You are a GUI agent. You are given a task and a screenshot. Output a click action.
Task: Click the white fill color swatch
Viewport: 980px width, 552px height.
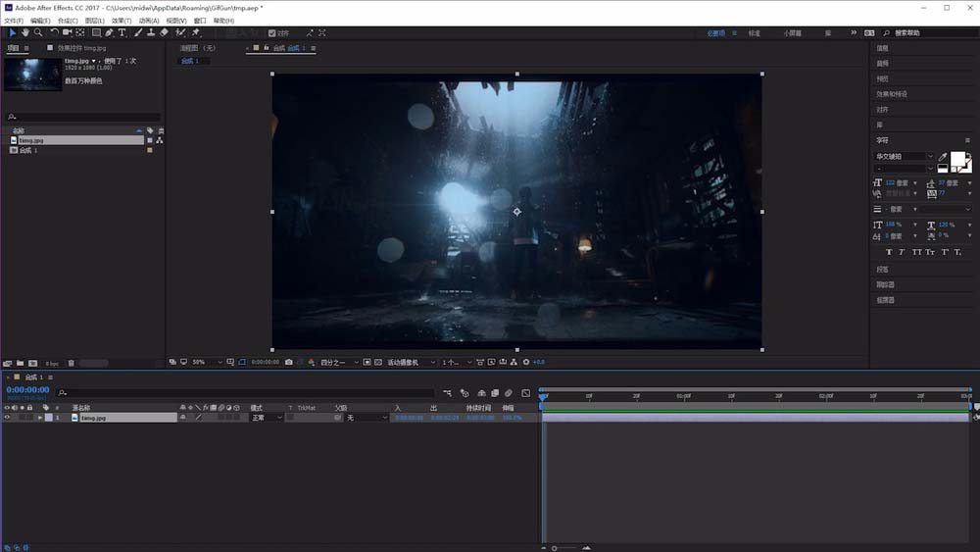tap(957, 159)
